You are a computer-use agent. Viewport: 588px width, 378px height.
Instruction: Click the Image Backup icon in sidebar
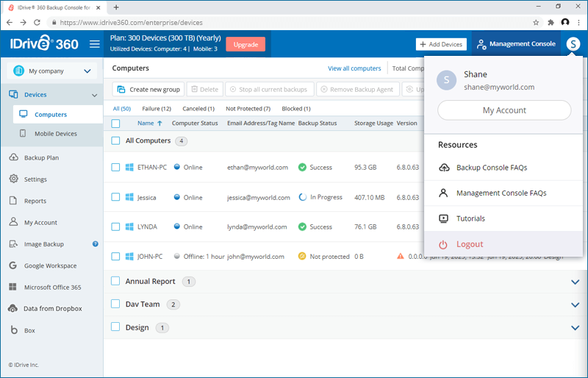[13, 244]
